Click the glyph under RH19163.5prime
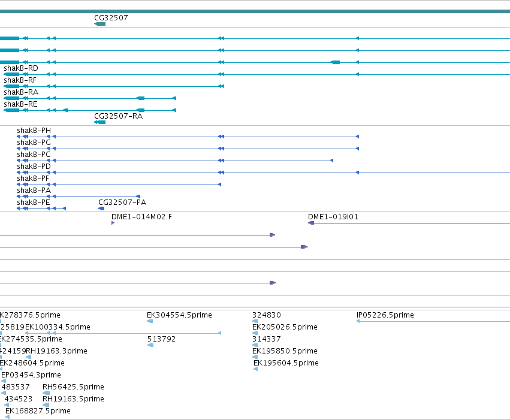 pos(46,405)
